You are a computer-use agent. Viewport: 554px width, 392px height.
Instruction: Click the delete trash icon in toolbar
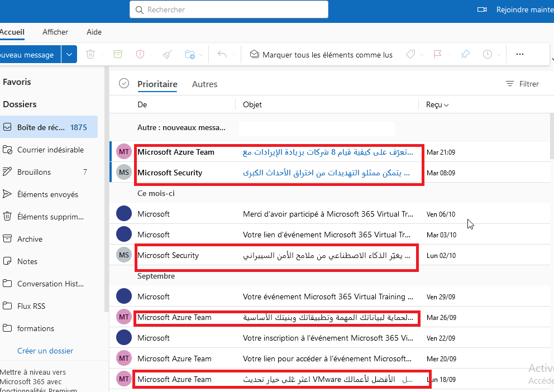tap(90, 54)
